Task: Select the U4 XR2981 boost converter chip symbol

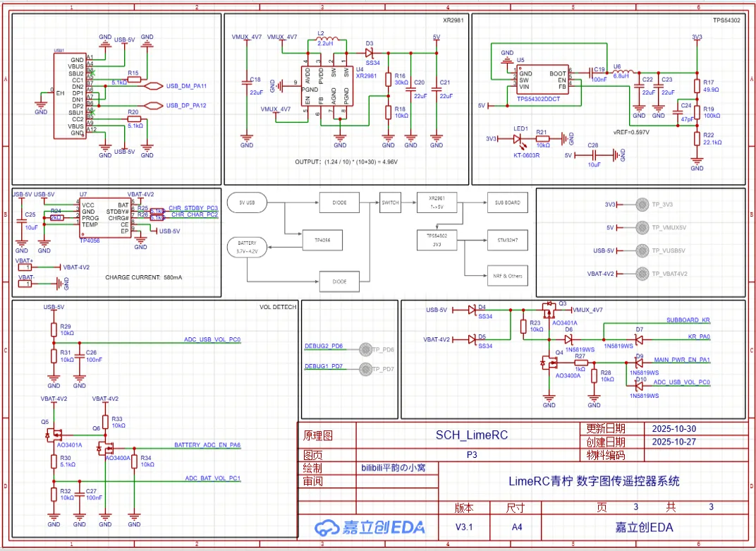Action: pos(327,88)
